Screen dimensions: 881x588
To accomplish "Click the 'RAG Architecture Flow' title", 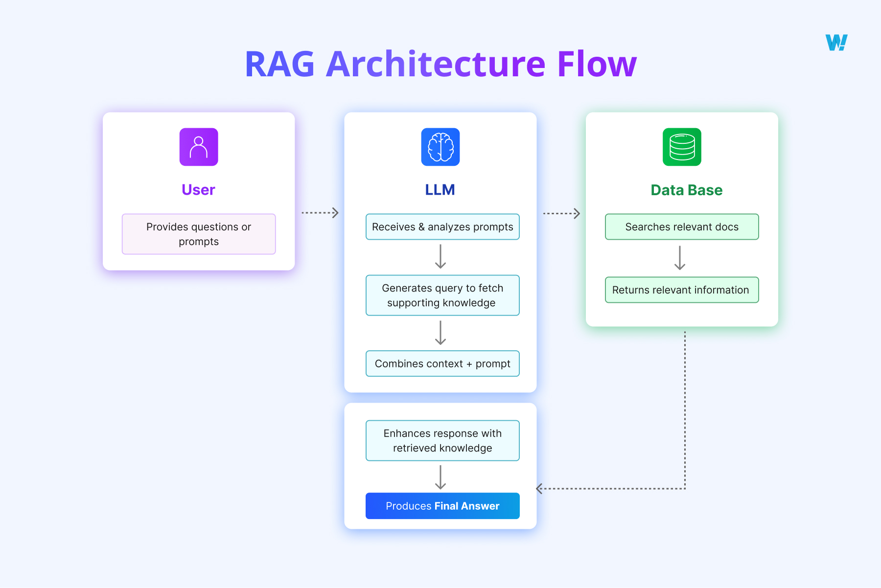I will click(x=440, y=64).
